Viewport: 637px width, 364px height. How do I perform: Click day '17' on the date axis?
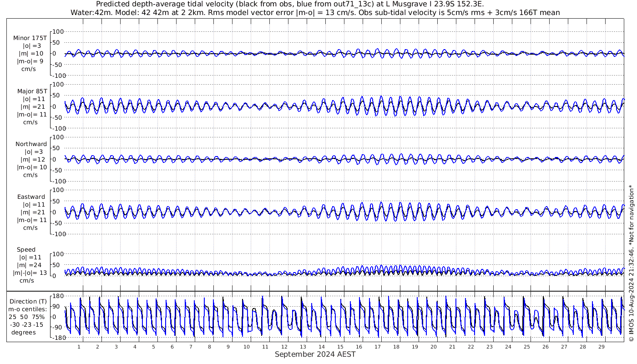(x=377, y=347)
